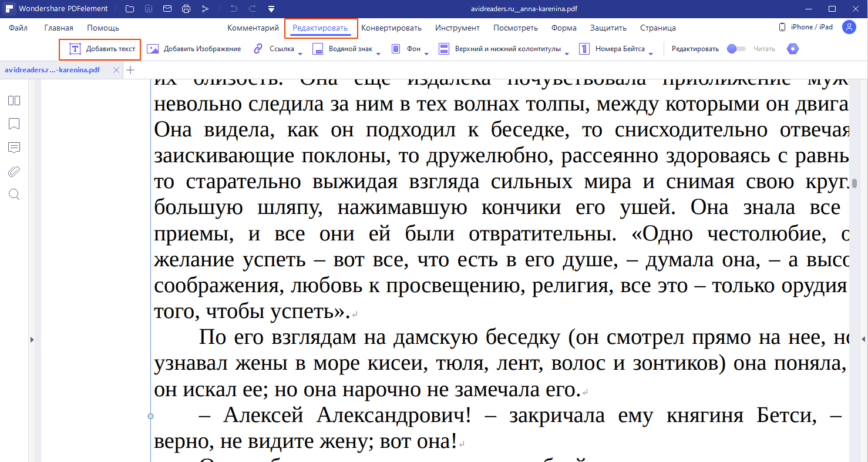
Task: Click the Читать mode label
Action: (x=764, y=49)
